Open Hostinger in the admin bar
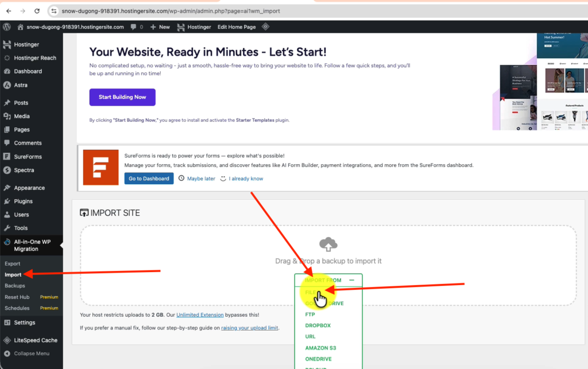 point(193,27)
